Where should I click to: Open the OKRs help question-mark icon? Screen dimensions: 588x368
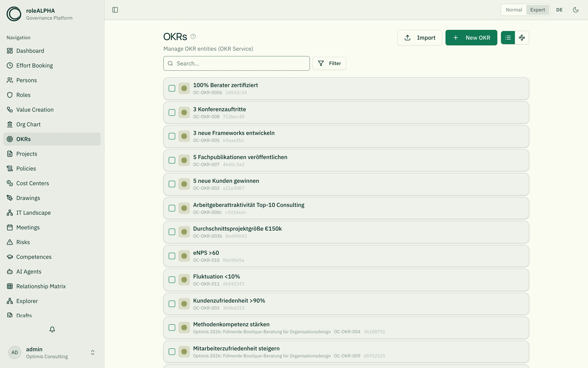pyautogui.click(x=193, y=37)
